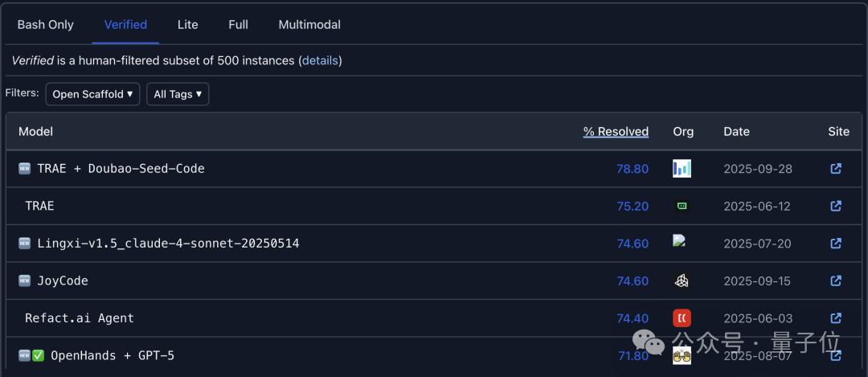Expand the All Tags filter dropdown

tap(178, 94)
